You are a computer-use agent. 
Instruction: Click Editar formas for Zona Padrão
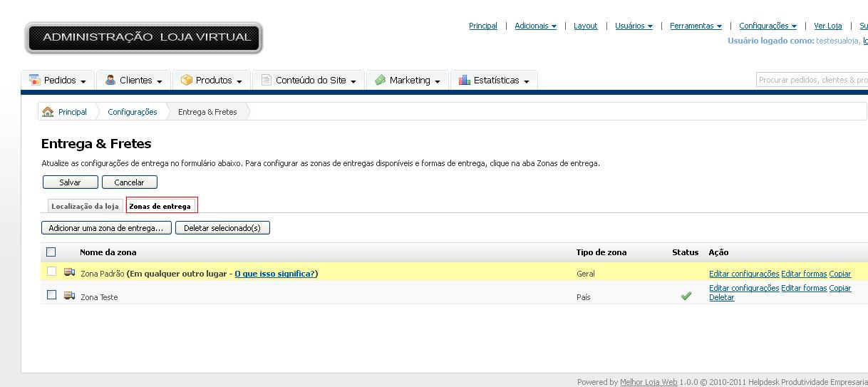point(804,274)
